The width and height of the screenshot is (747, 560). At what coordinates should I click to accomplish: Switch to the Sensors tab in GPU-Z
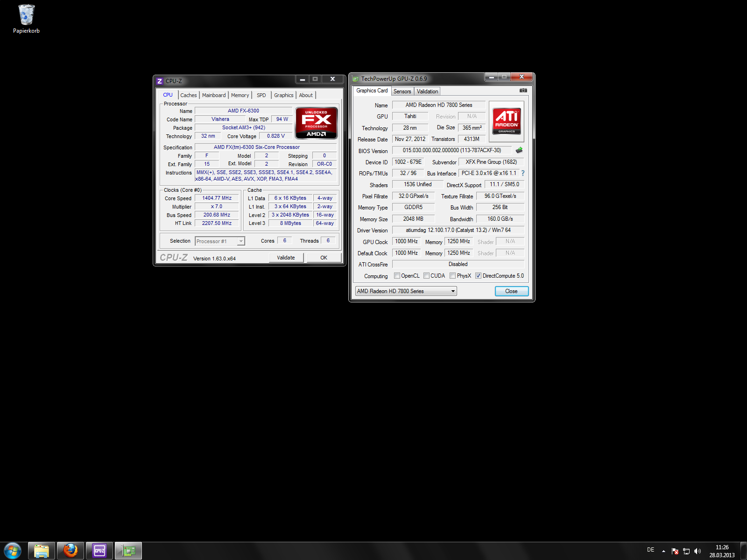pos(402,91)
